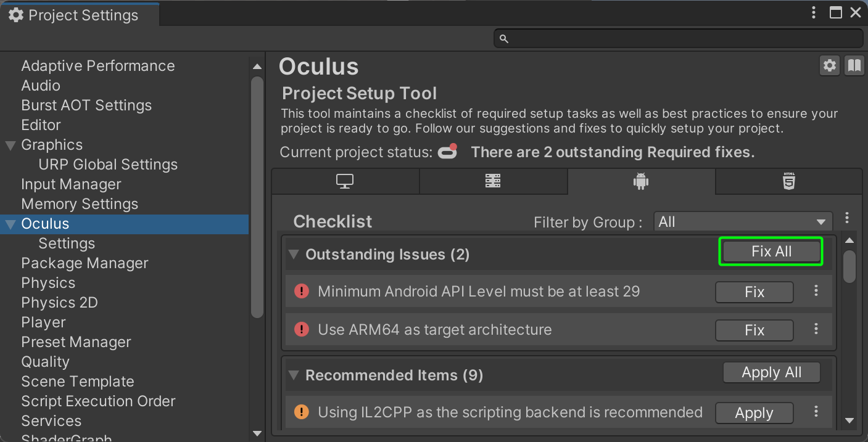Collapse the Graphics tree item
The height and width of the screenshot is (442, 868).
(10, 145)
